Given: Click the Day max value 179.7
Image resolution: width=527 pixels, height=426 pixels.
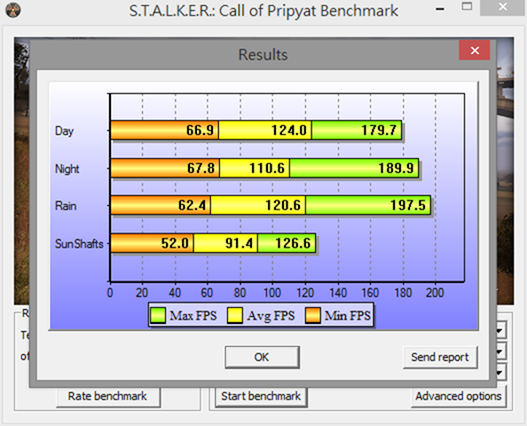Looking at the screenshot, I should (379, 130).
